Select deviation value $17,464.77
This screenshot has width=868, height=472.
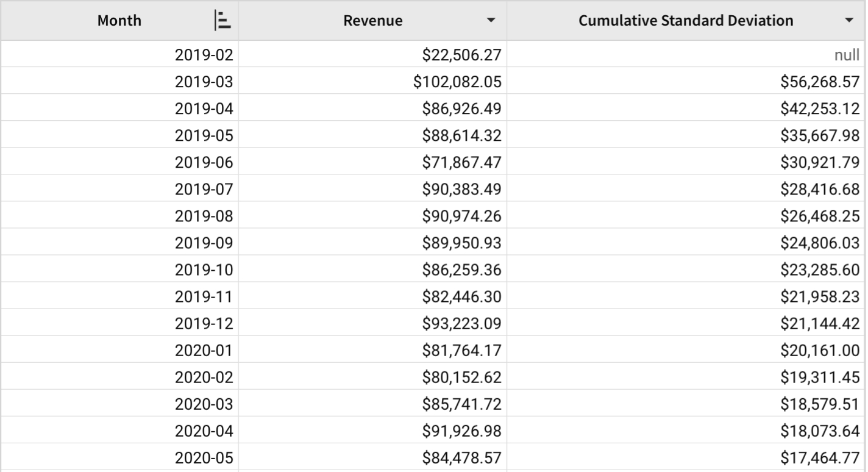(x=820, y=457)
